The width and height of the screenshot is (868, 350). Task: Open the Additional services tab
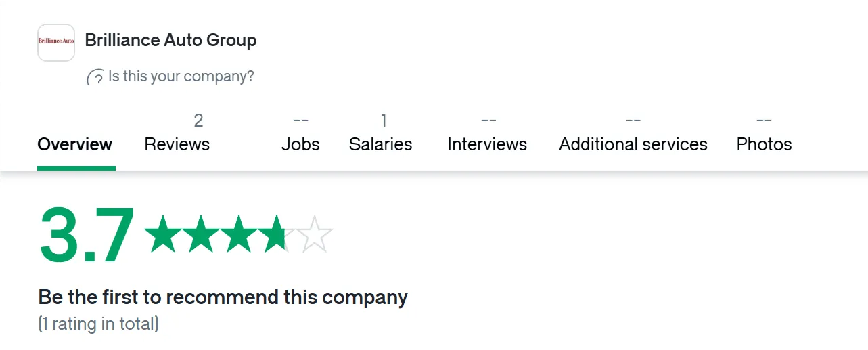[x=633, y=144]
